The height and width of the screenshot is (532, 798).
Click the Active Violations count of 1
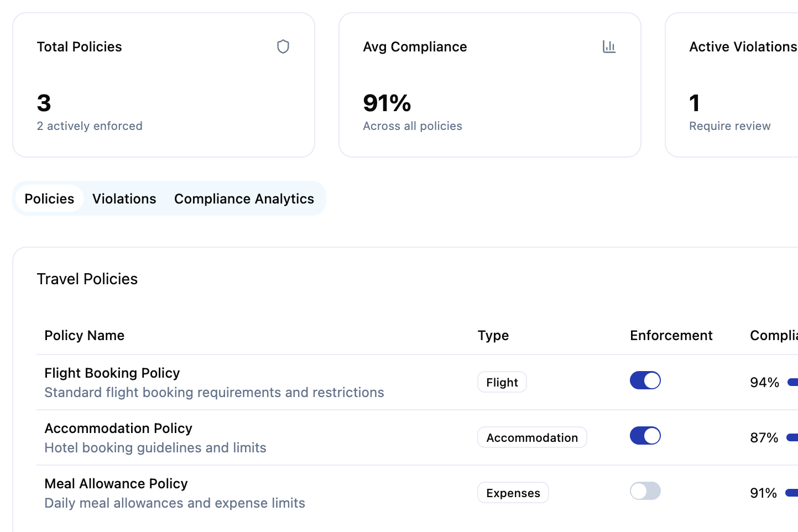[695, 103]
